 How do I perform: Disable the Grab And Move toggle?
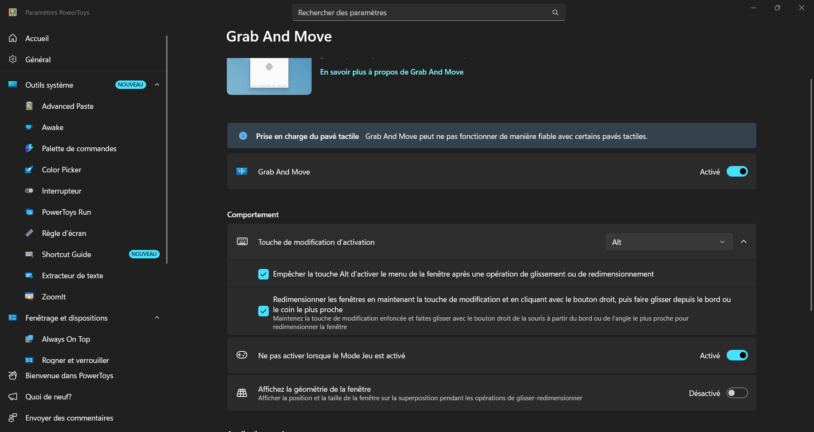click(737, 172)
